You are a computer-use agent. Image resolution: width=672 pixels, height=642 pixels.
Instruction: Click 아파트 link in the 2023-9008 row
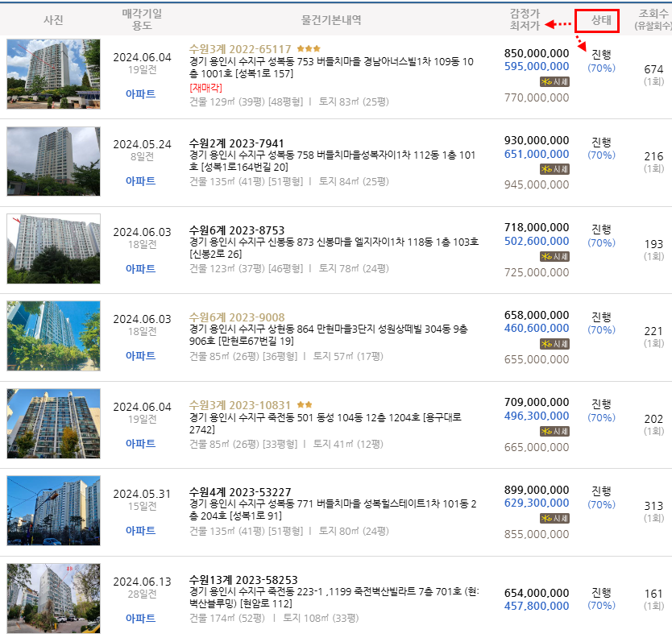[x=140, y=356]
